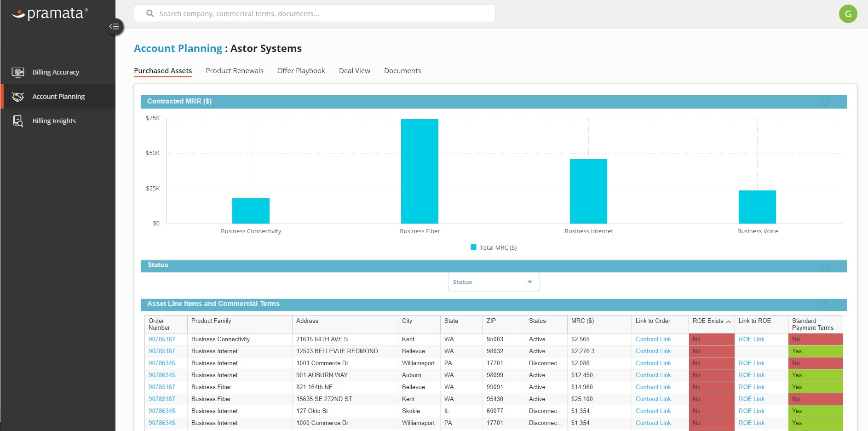The width and height of the screenshot is (868, 431).
Task: Switch to Purchased Assets tab
Action: point(163,70)
